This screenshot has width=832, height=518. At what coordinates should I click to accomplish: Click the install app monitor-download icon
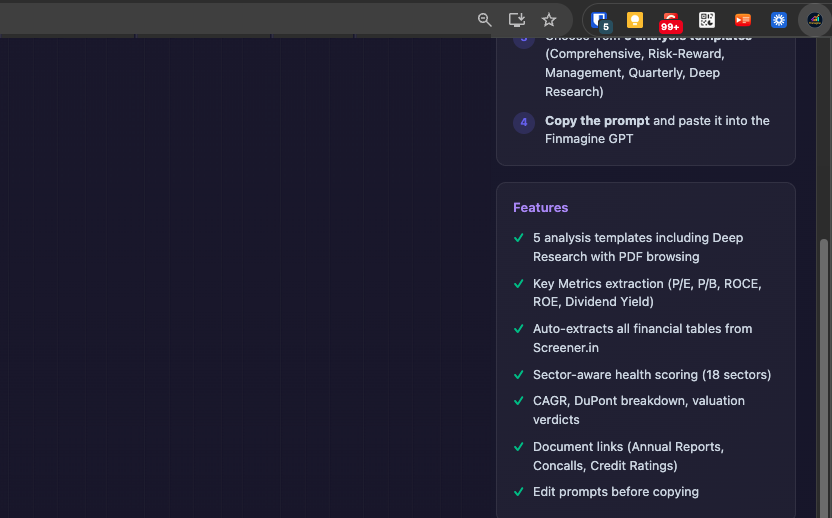click(x=516, y=20)
